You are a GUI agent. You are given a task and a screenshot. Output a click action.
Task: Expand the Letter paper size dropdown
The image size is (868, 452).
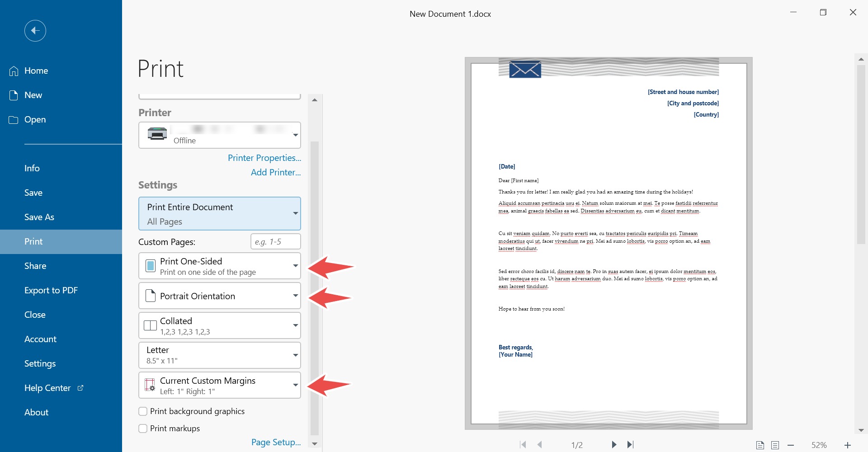pos(220,355)
